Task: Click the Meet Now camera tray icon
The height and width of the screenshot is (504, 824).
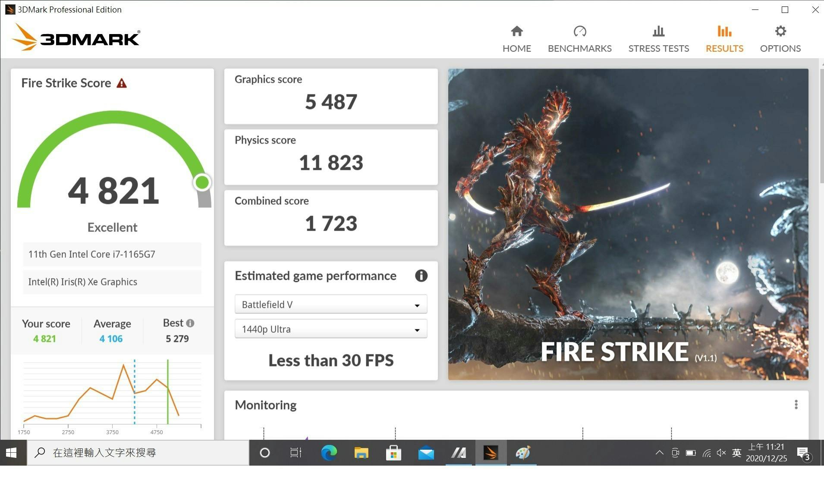Action: [675, 453]
